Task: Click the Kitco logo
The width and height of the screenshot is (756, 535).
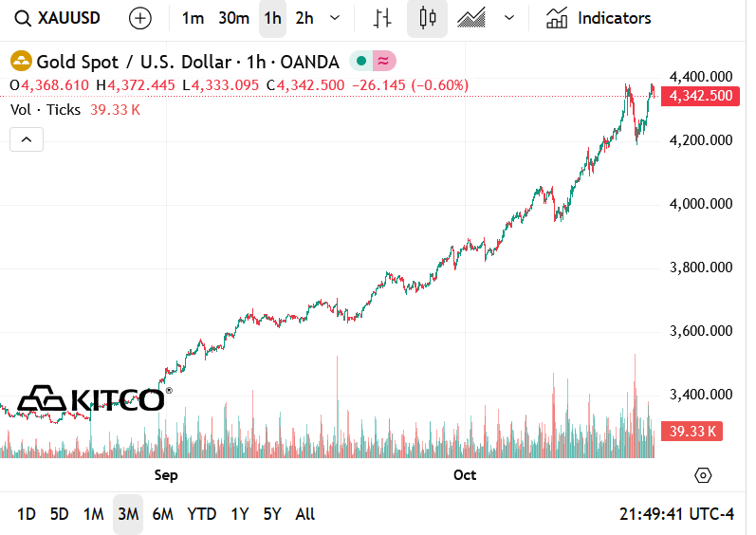Action: point(93,399)
